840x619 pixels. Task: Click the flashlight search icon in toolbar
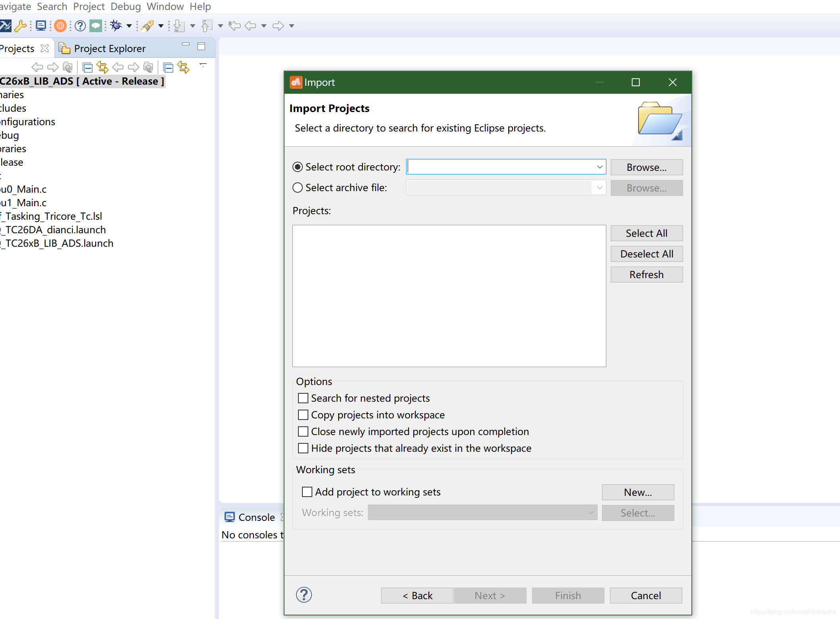(147, 26)
